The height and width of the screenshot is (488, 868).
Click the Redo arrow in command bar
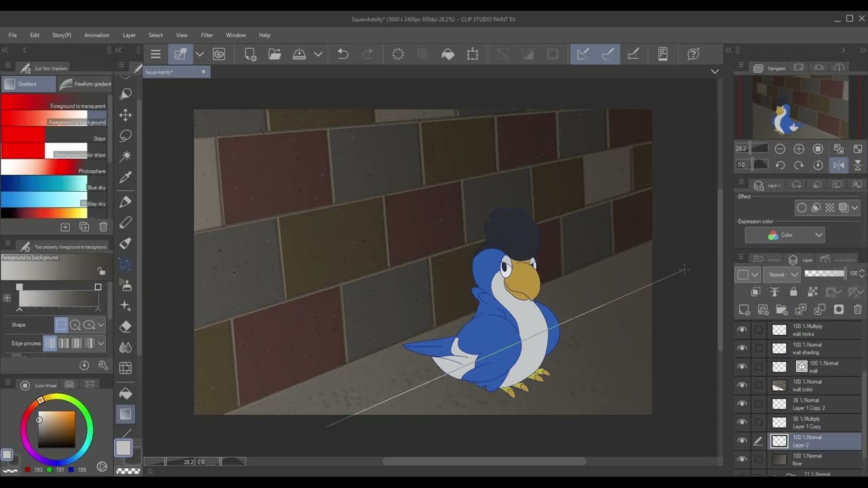368,54
